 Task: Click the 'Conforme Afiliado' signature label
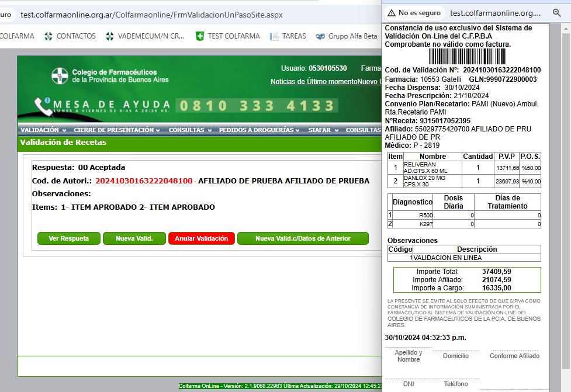pyautogui.click(x=514, y=356)
